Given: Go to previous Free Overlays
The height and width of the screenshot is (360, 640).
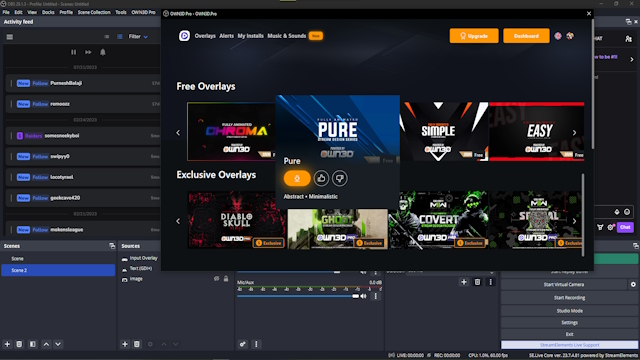Looking at the screenshot, I should pyautogui.click(x=178, y=133).
